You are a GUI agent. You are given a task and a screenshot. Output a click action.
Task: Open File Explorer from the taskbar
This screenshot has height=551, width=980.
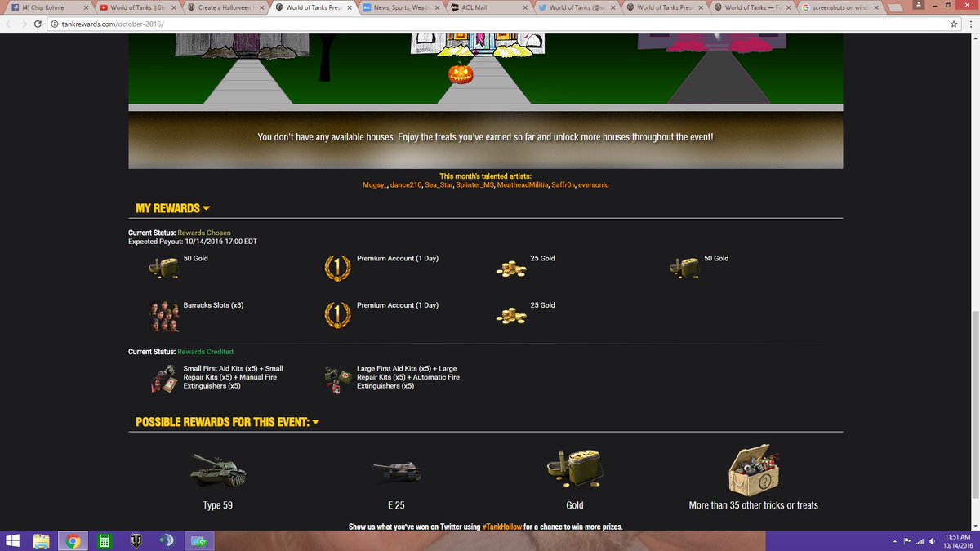tap(42, 540)
